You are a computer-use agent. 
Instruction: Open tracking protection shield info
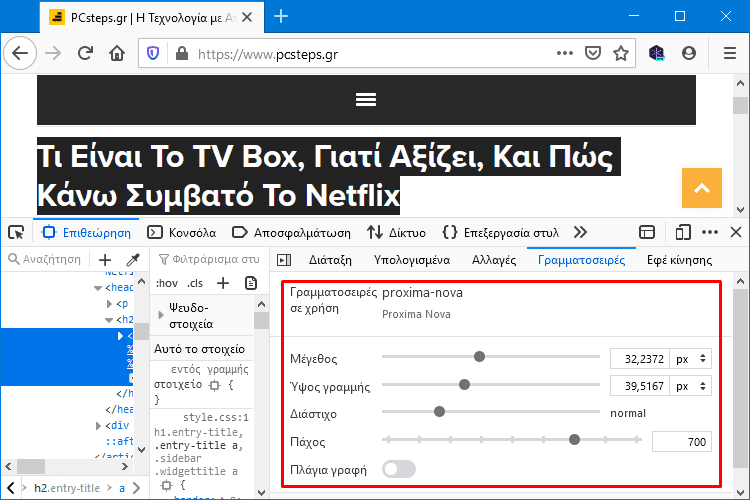coord(153,53)
